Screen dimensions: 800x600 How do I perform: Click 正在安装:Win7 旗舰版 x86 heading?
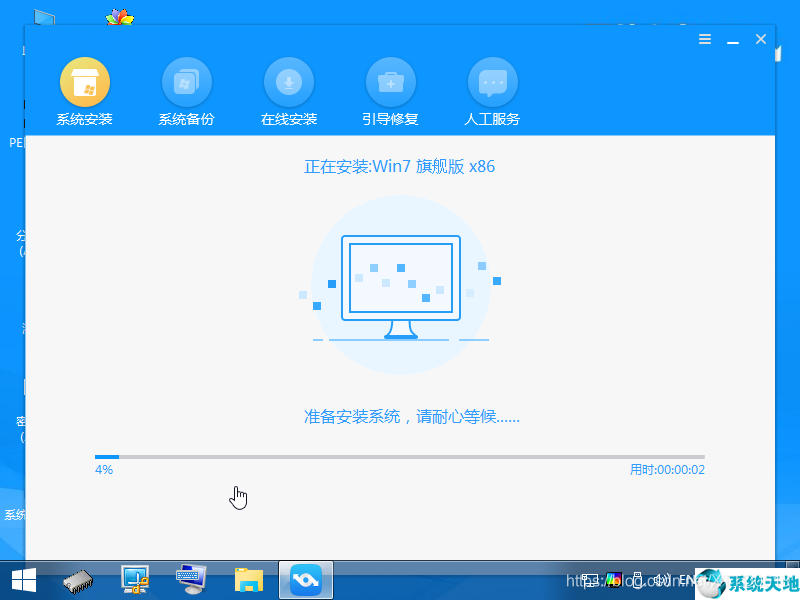tap(399, 166)
